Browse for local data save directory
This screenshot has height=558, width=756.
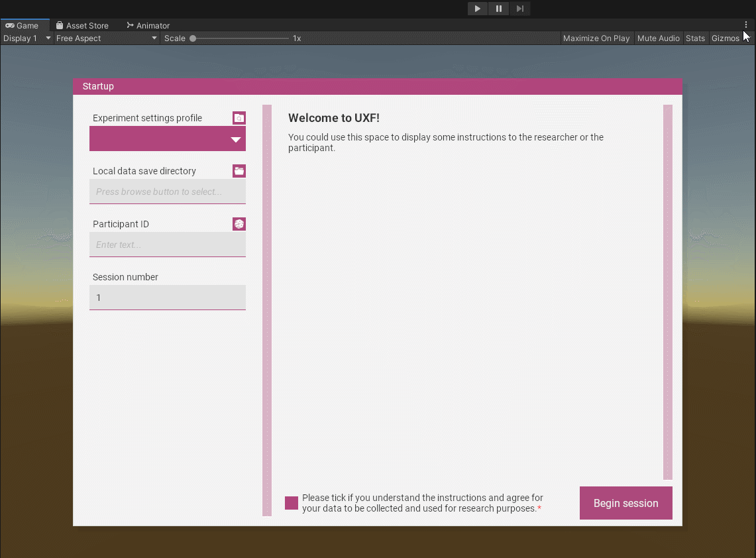click(239, 171)
